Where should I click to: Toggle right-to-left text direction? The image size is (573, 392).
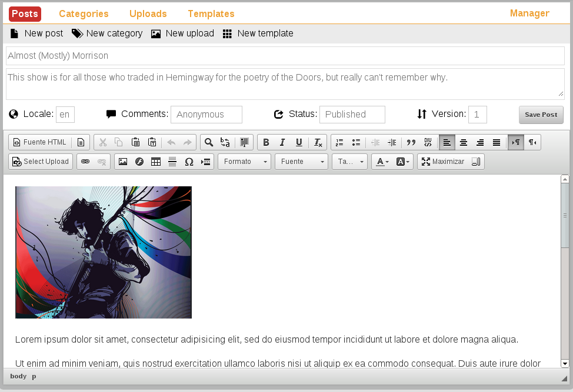(532, 142)
